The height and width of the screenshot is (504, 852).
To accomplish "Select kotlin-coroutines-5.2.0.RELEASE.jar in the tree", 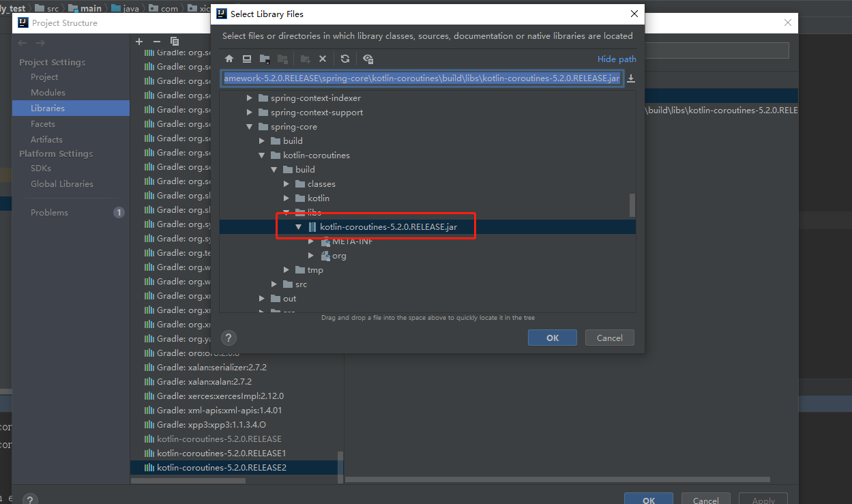I will pyautogui.click(x=388, y=227).
